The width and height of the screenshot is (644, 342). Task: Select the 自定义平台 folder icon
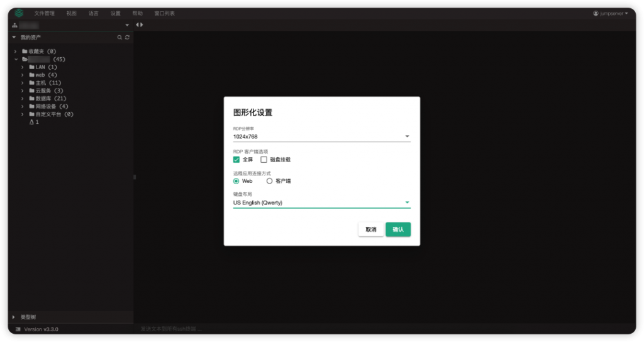31,114
